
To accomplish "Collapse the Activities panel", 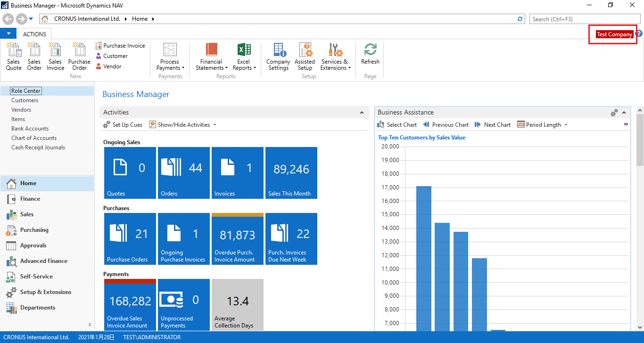I will 362,112.
